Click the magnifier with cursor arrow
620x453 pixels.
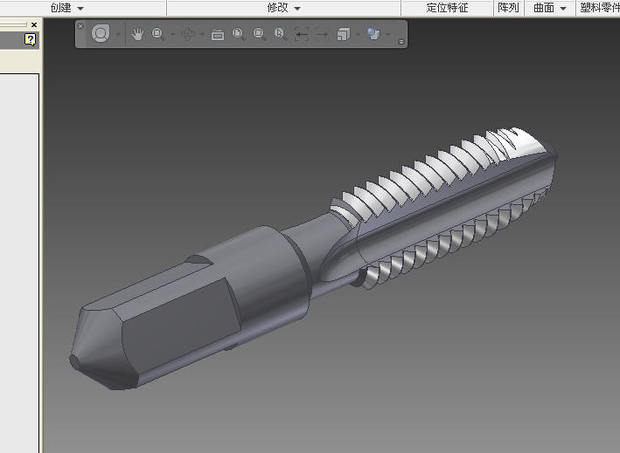[x=280, y=34]
